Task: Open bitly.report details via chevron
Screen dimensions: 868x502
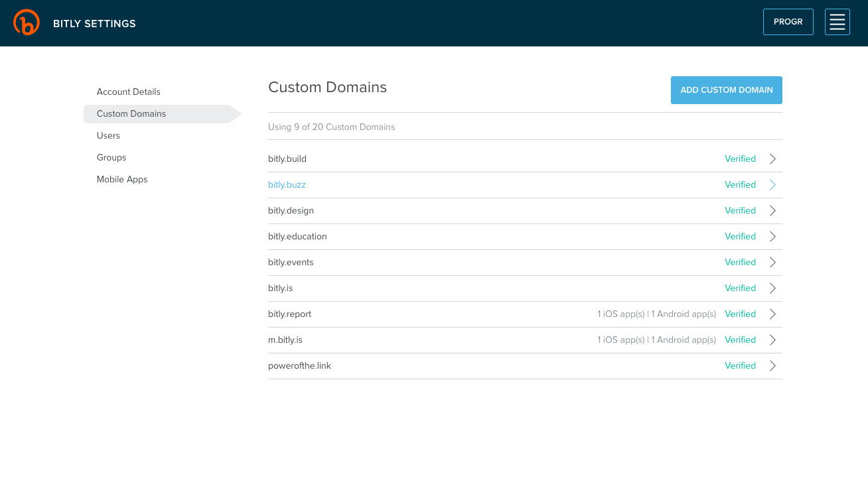Action: [772, 314]
